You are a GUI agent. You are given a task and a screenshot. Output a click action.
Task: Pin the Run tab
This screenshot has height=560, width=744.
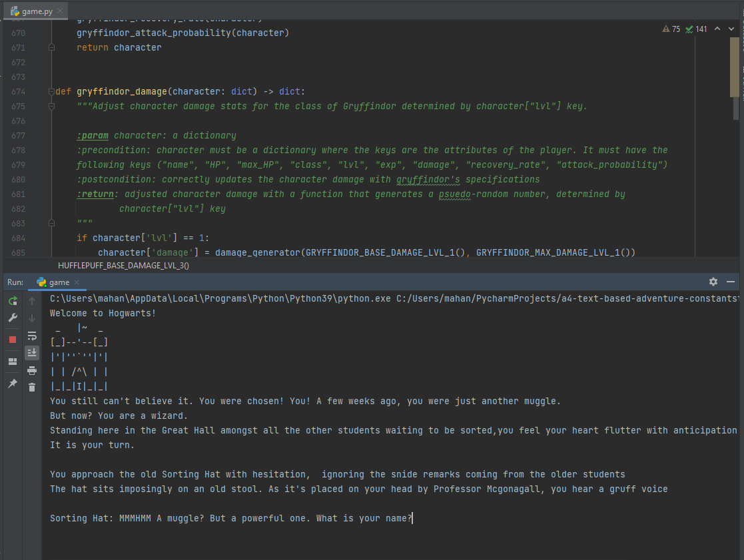pyautogui.click(x=12, y=384)
